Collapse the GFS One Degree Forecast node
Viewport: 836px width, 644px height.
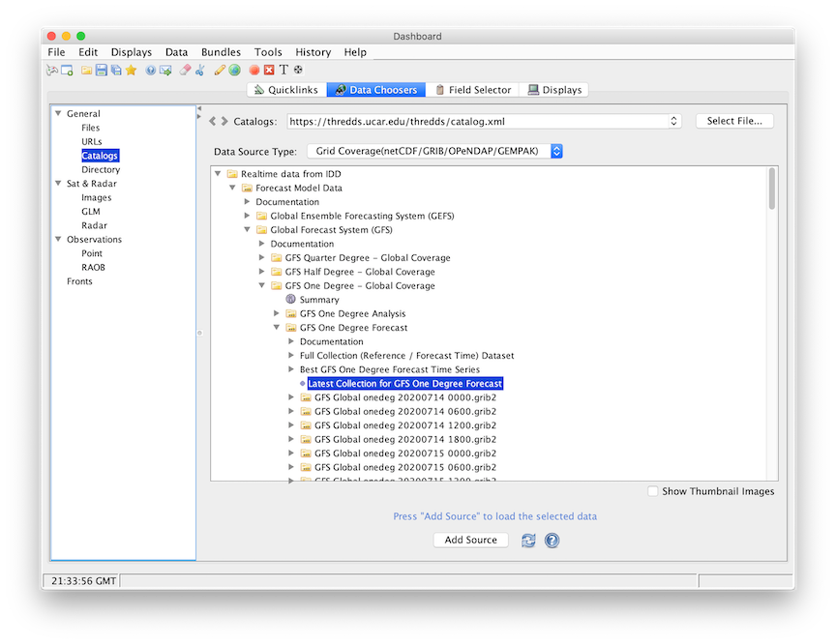(x=277, y=327)
